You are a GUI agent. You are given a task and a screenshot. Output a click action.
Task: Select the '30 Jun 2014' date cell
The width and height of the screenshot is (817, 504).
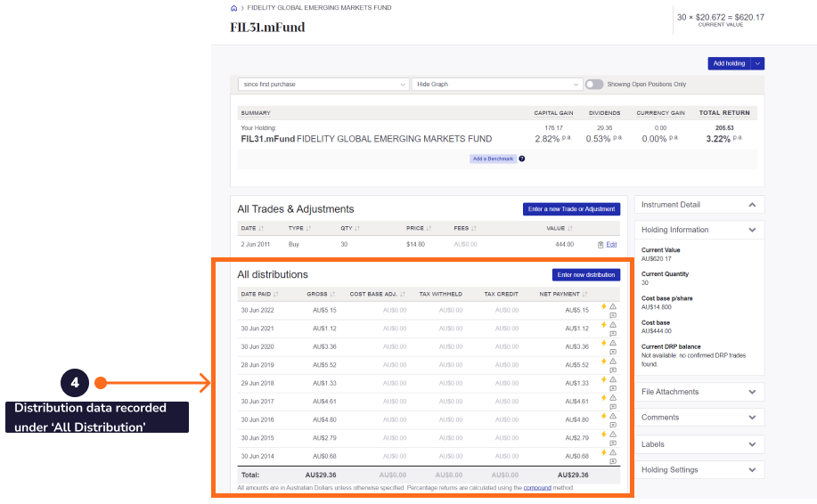(257, 456)
